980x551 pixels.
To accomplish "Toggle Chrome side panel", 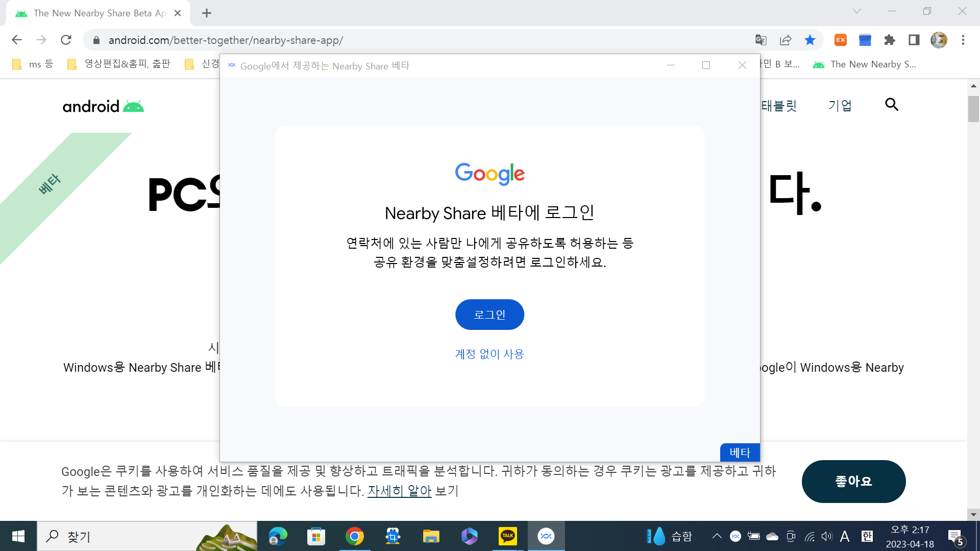I will tap(914, 40).
